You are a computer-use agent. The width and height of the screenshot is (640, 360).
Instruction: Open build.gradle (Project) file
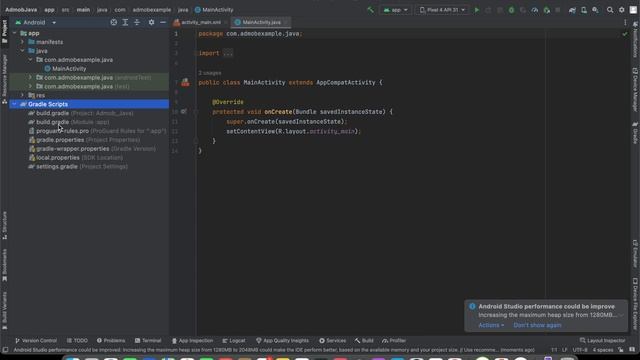click(x=81, y=113)
